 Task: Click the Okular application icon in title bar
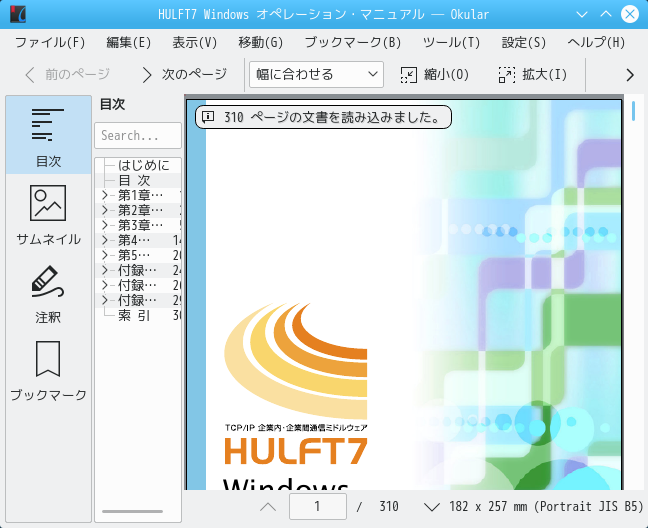click(18, 14)
